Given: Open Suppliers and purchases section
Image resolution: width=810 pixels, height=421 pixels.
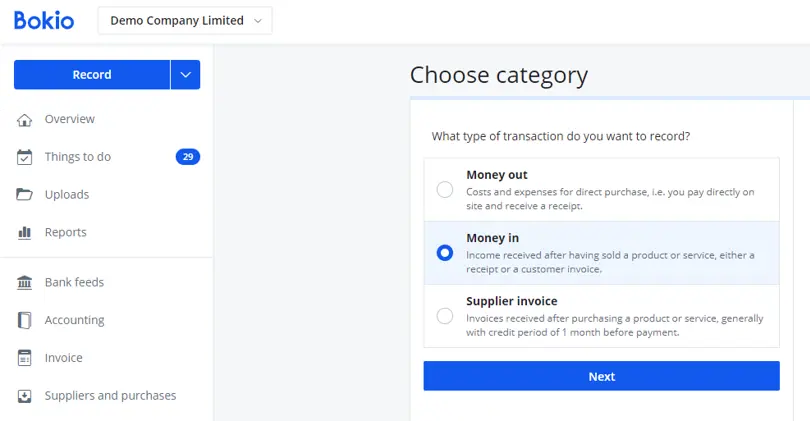Looking at the screenshot, I should (x=111, y=396).
